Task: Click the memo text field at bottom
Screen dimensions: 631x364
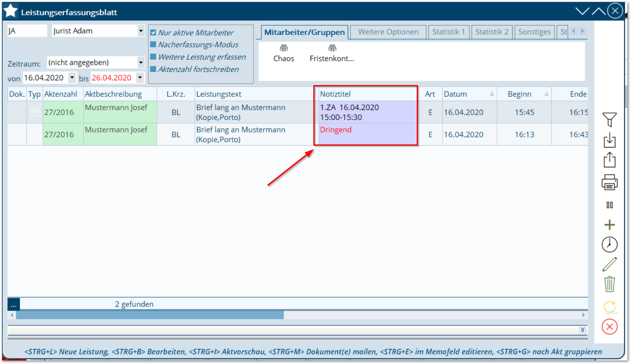Action: coord(293,330)
